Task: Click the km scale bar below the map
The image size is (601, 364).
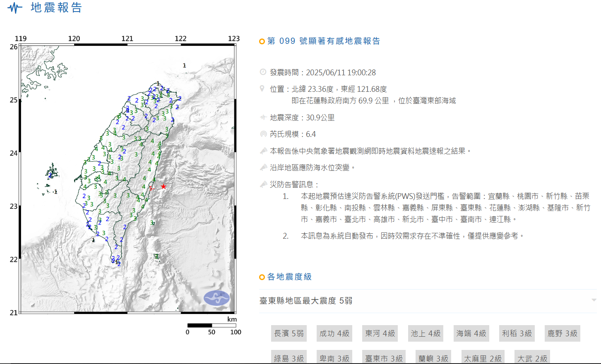Action: click(x=212, y=326)
